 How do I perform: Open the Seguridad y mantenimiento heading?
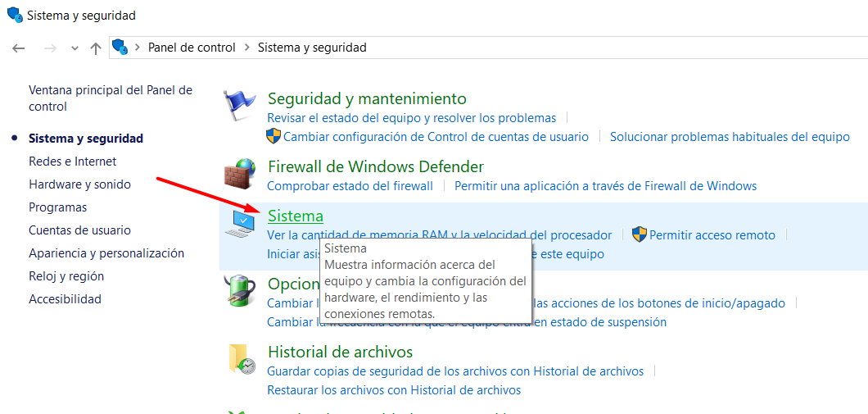[367, 98]
